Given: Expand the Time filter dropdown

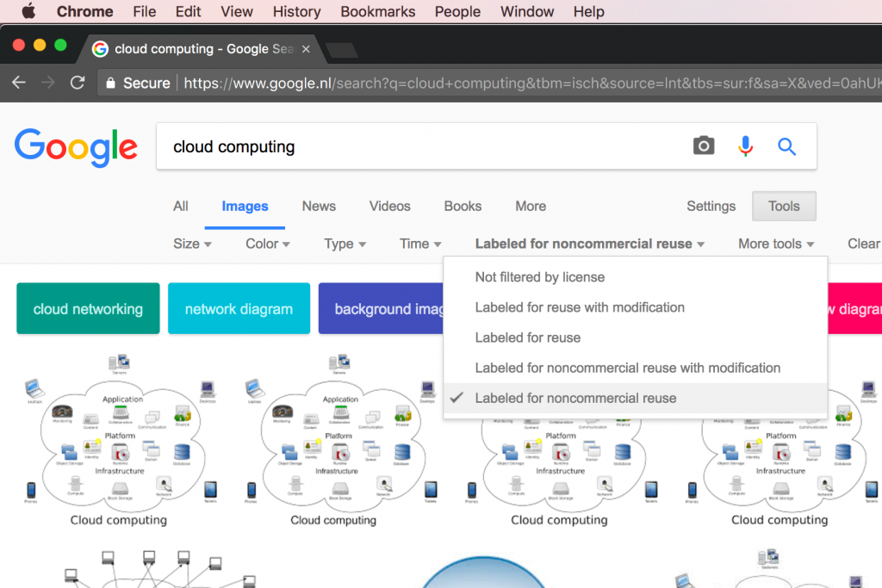Looking at the screenshot, I should pos(420,244).
